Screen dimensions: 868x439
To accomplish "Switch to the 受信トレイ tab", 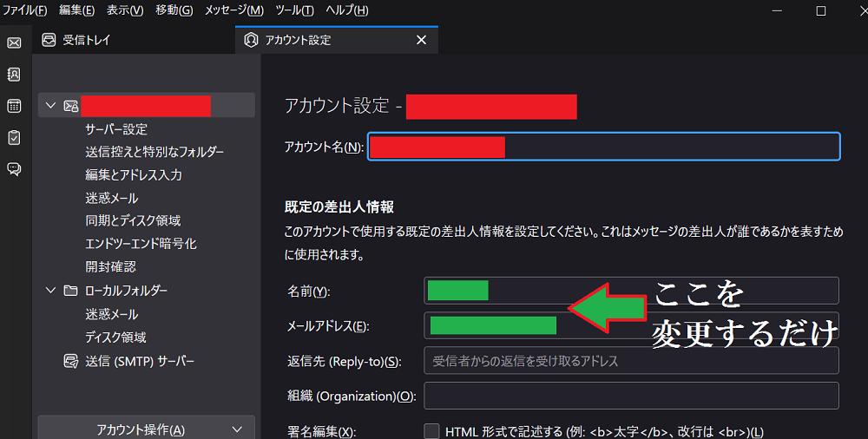I will pyautogui.click(x=87, y=40).
